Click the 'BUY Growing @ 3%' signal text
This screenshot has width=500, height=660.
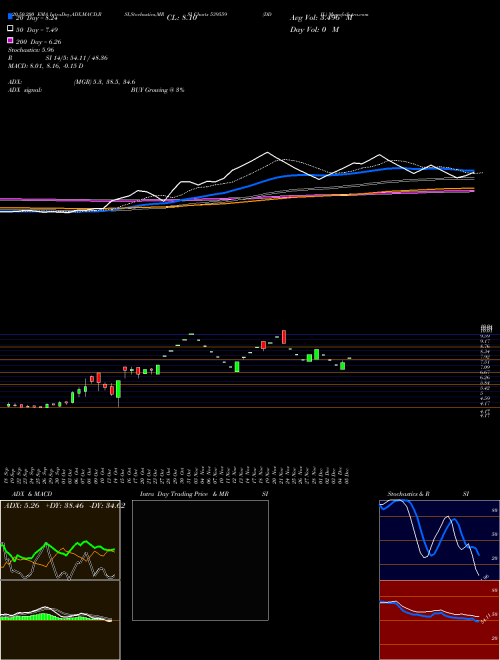(x=157, y=90)
